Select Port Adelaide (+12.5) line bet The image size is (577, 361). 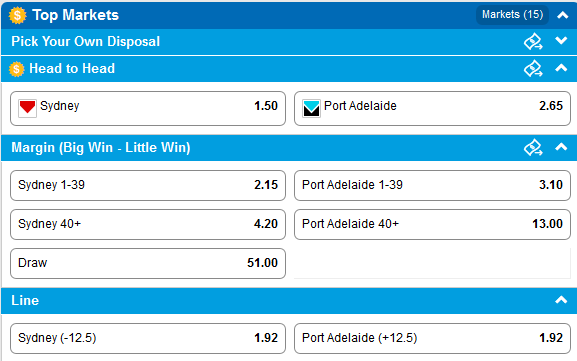(x=432, y=339)
